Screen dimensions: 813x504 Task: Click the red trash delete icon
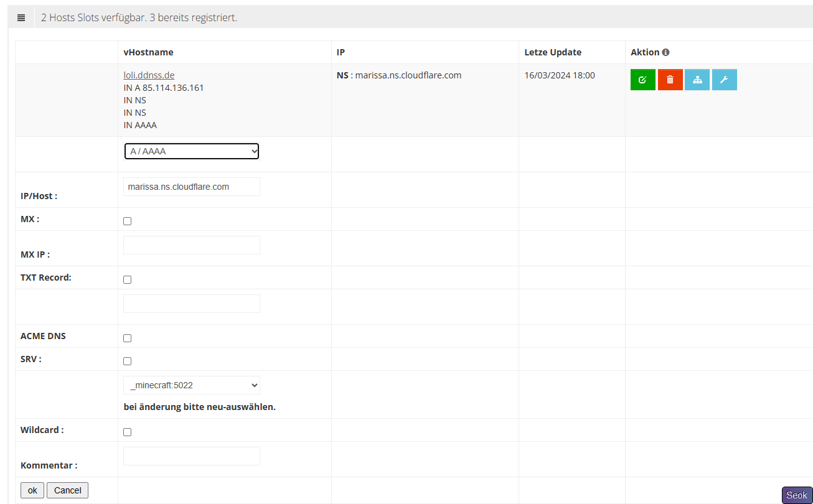click(x=670, y=80)
